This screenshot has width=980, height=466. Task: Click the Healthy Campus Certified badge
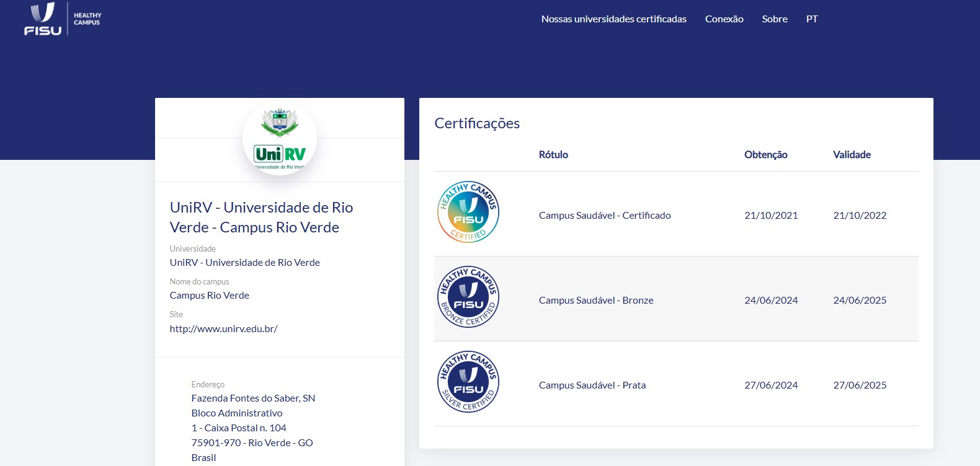click(x=468, y=212)
